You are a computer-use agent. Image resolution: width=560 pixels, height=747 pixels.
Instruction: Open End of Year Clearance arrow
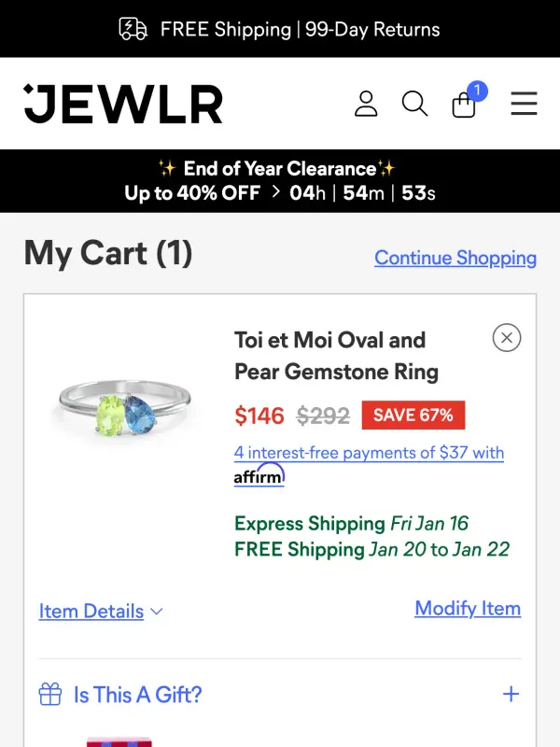point(275,193)
